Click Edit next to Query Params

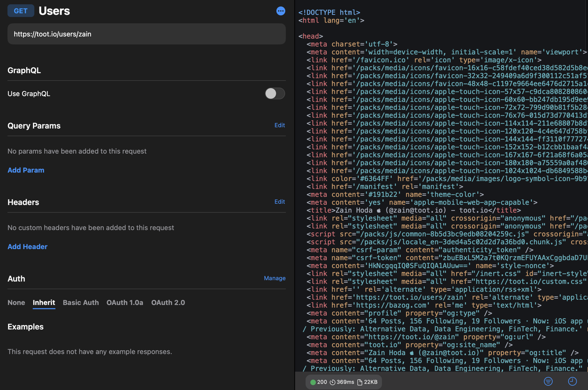[280, 125]
